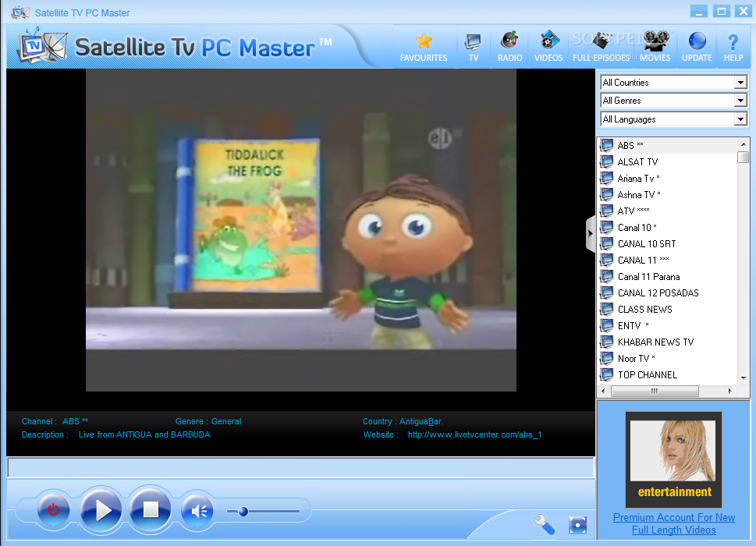Select the ALSAT TV channel
This screenshot has width=756, height=546.
pyautogui.click(x=668, y=162)
